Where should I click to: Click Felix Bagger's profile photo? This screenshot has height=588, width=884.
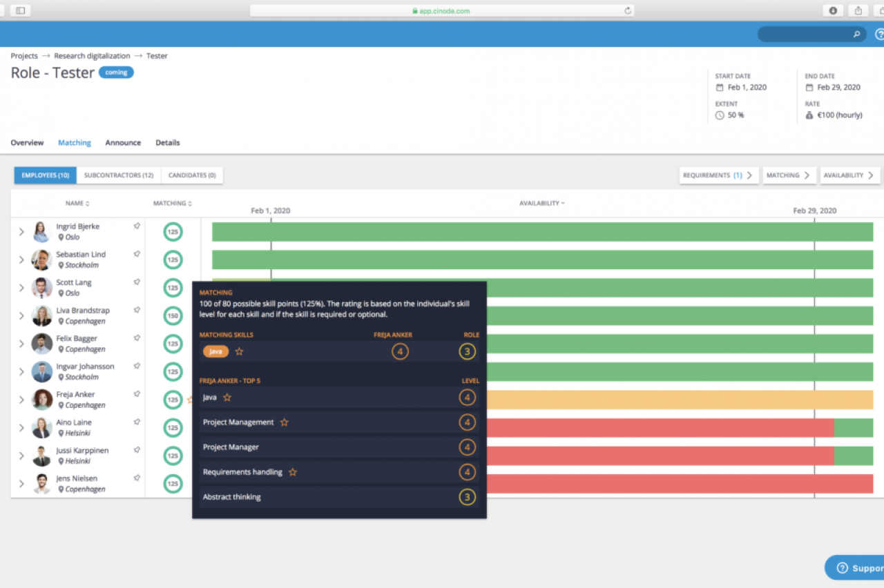(x=41, y=344)
